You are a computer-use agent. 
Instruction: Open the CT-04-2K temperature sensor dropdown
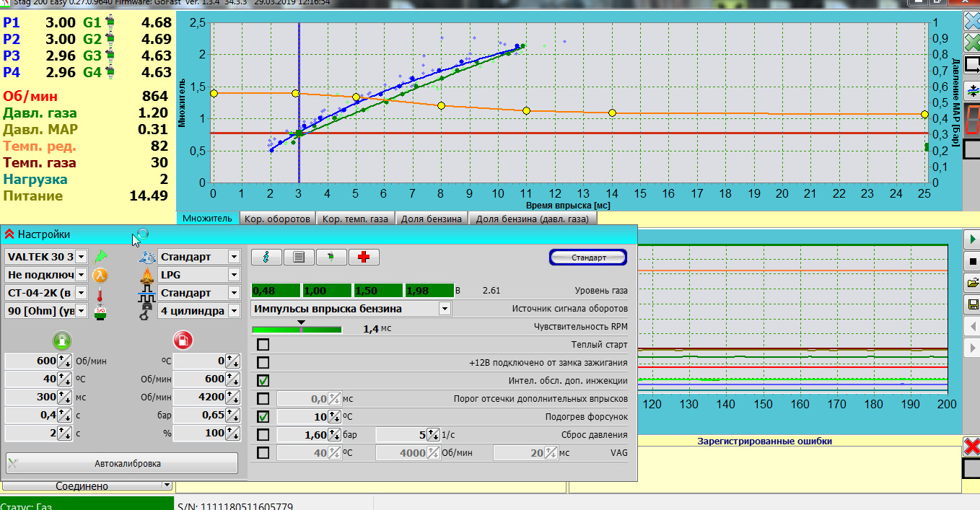tap(81, 293)
